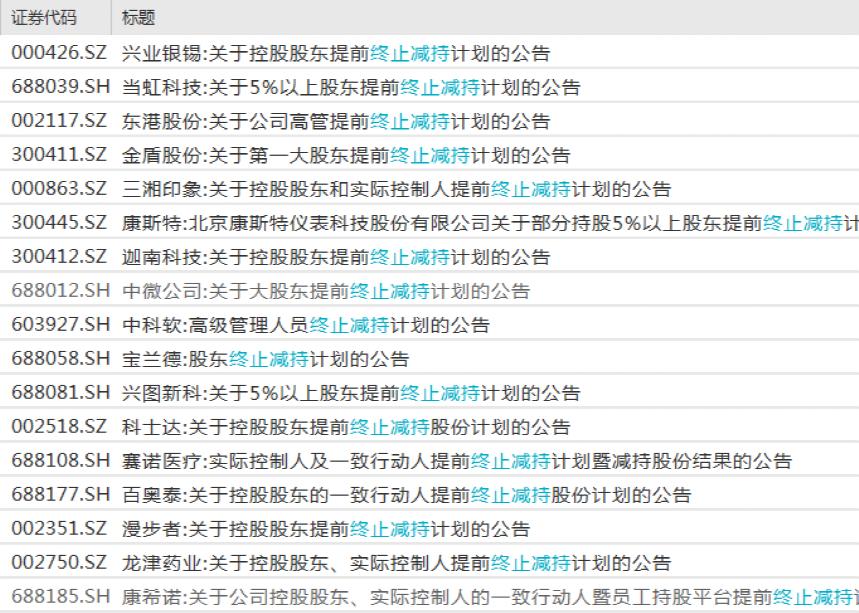Select stock code 688039.SH
The image size is (859, 613).
click(60, 87)
